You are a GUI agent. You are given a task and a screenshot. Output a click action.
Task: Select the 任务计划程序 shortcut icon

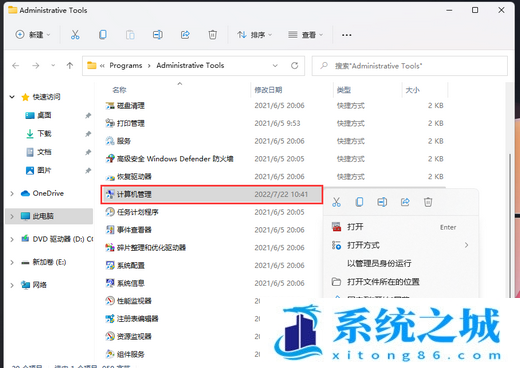[x=110, y=212]
